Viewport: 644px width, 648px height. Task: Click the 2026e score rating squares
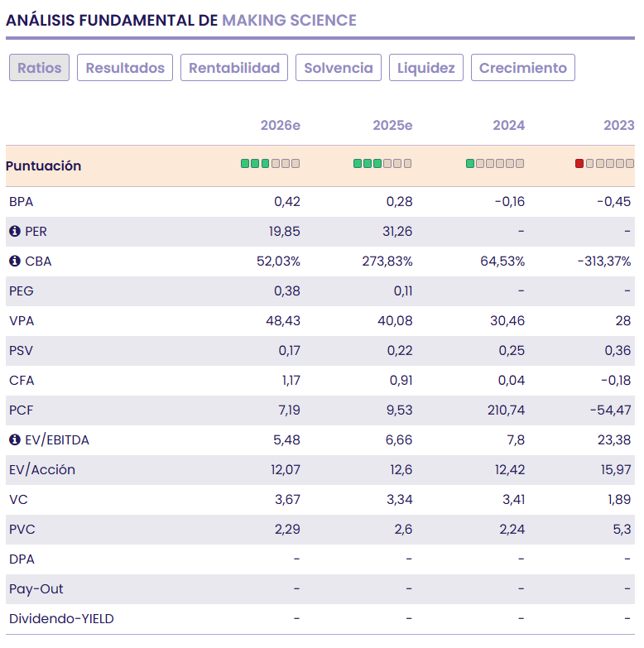(271, 164)
